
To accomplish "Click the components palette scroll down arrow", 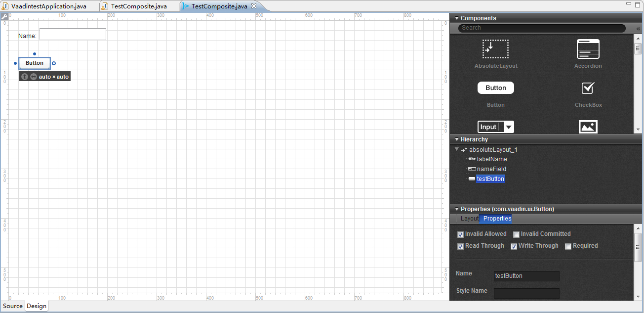I will [x=638, y=130].
